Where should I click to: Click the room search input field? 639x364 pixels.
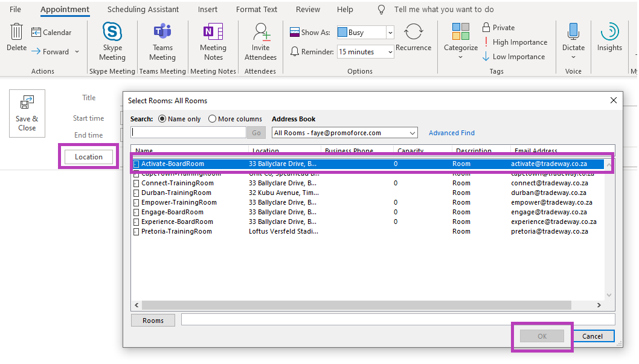pyautogui.click(x=187, y=132)
